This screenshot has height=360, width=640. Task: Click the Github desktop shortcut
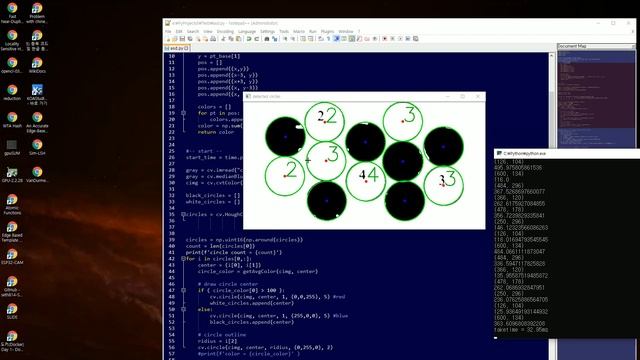click(12, 287)
